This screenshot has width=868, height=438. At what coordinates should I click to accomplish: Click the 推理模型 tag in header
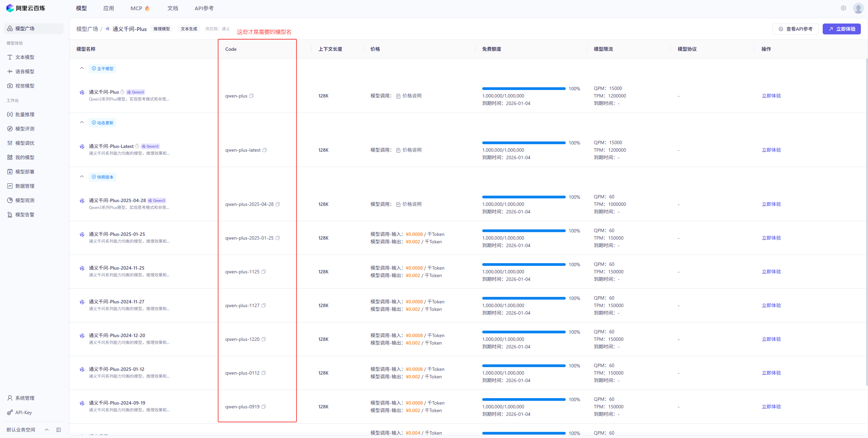pos(162,29)
